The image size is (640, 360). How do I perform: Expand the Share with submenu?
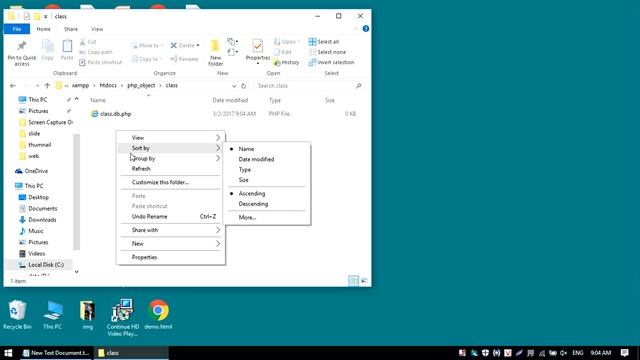[171, 230]
